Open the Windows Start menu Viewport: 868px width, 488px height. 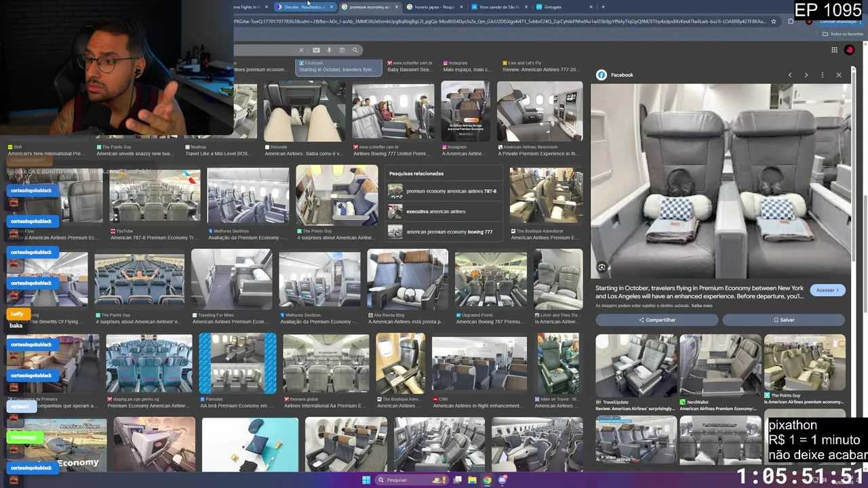(x=366, y=480)
